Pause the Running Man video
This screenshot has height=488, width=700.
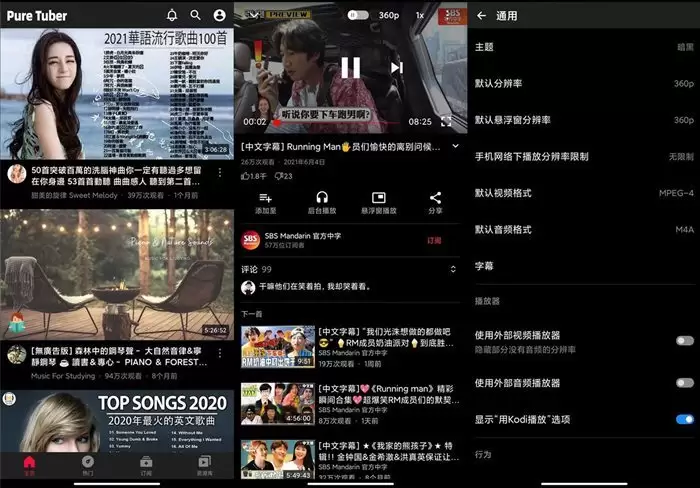click(x=350, y=68)
